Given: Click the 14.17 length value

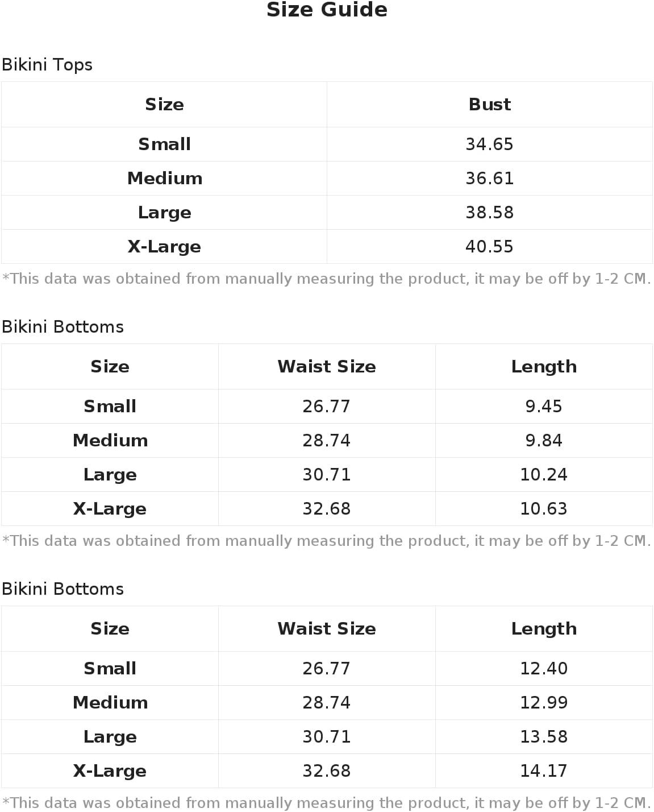Looking at the screenshot, I should tap(544, 771).
